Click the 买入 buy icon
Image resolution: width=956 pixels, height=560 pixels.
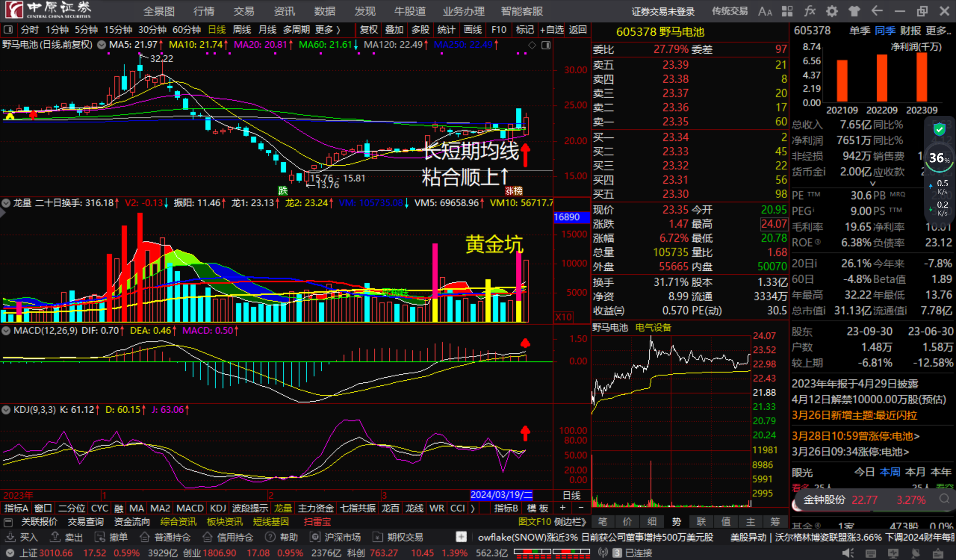10,537
